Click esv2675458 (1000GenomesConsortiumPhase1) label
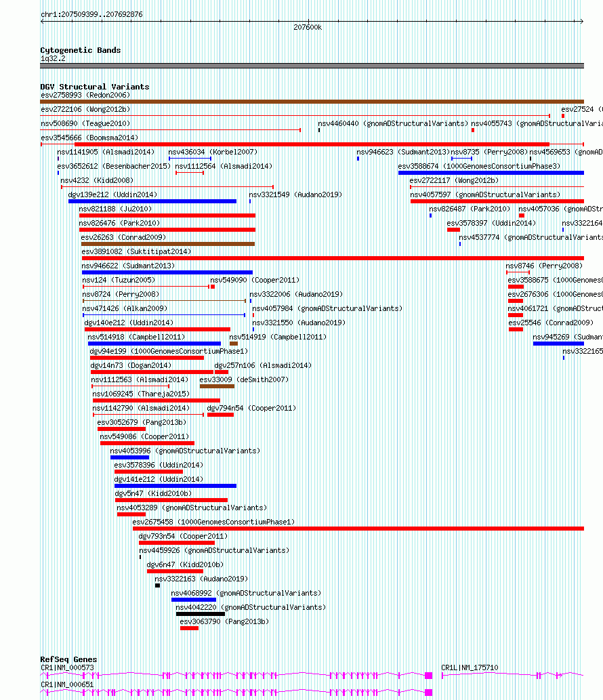The height and width of the screenshot is (700, 603). (x=213, y=524)
